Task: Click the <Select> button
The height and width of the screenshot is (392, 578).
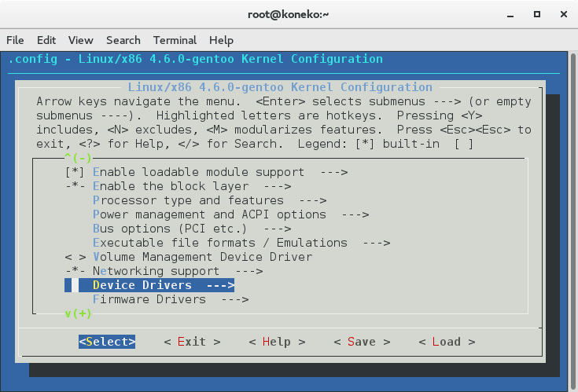Action: click(x=107, y=342)
